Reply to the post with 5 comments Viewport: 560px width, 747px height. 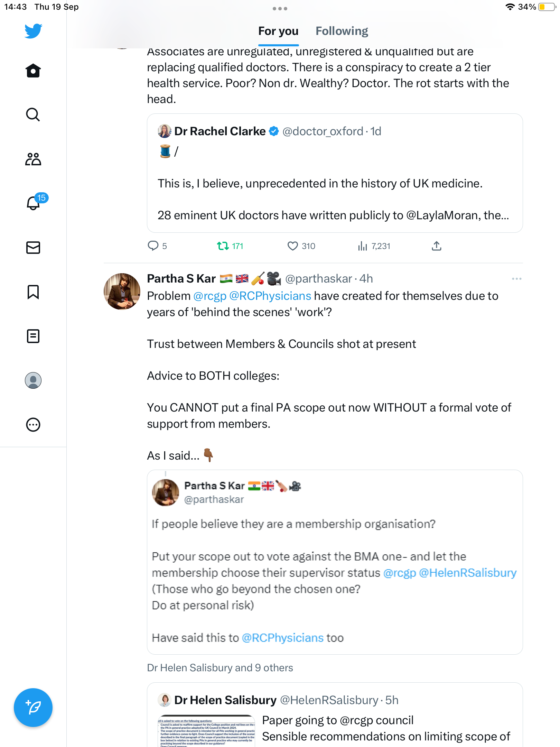coord(153,246)
